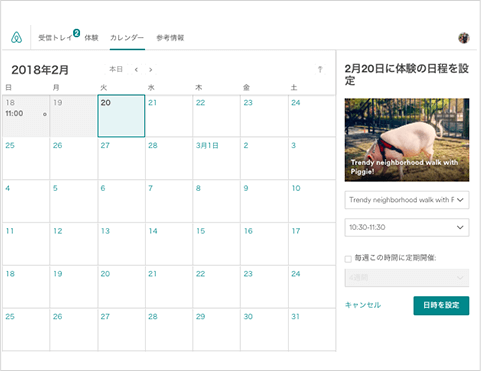Viewport: 481px width, 371px height.
Task: Open the Airbnb logo home link
Action: tap(16, 37)
